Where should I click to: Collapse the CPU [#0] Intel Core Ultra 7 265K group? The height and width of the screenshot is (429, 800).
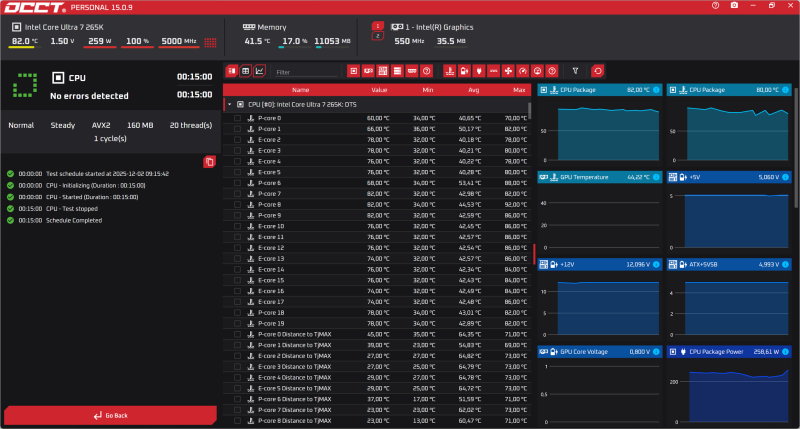[x=230, y=105]
